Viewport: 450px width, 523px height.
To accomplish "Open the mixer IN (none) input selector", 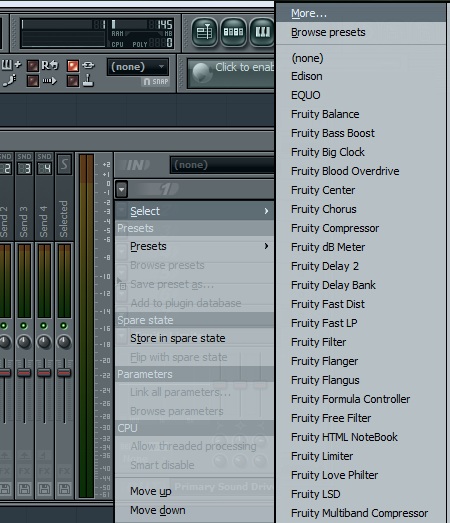I will [222, 165].
